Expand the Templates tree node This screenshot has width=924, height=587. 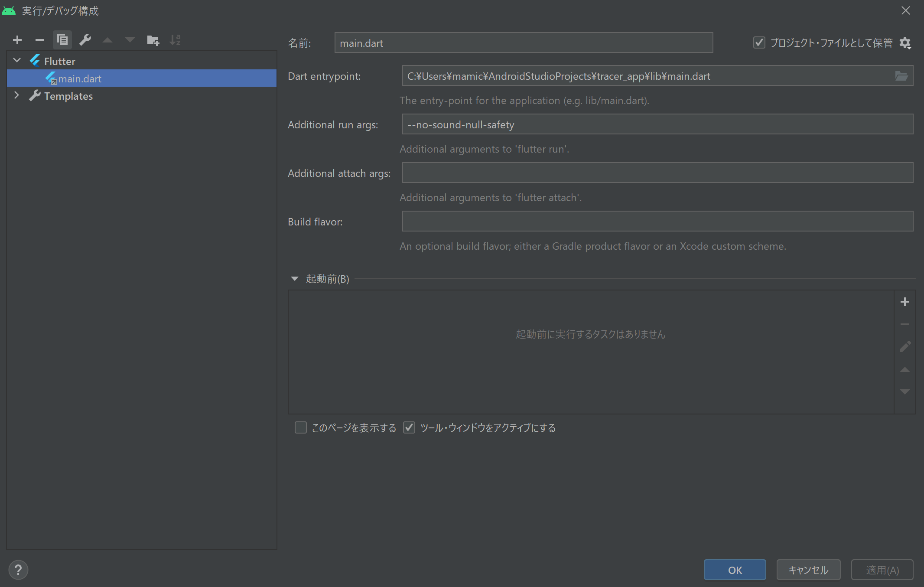pos(16,95)
